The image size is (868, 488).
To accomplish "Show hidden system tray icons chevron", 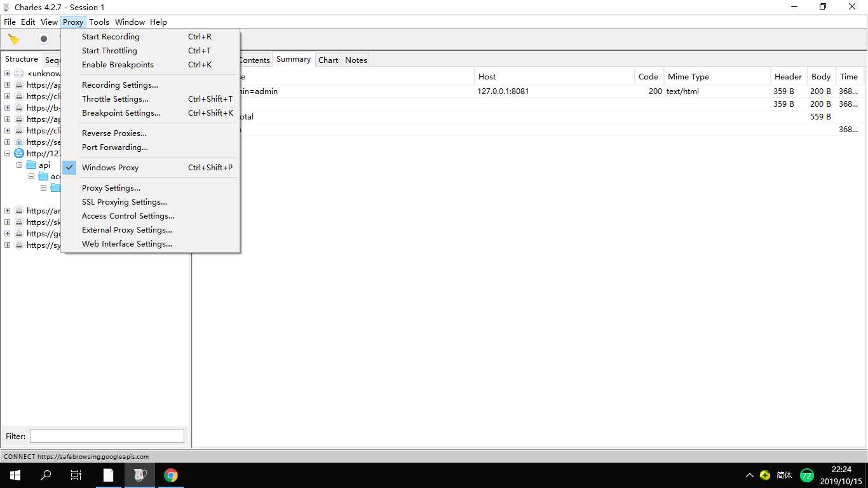I will [750, 475].
